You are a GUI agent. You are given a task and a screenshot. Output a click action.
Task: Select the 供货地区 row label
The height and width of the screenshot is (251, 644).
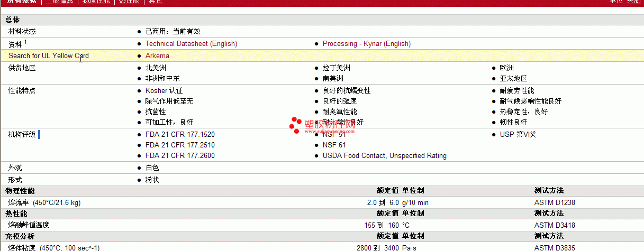coord(22,68)
